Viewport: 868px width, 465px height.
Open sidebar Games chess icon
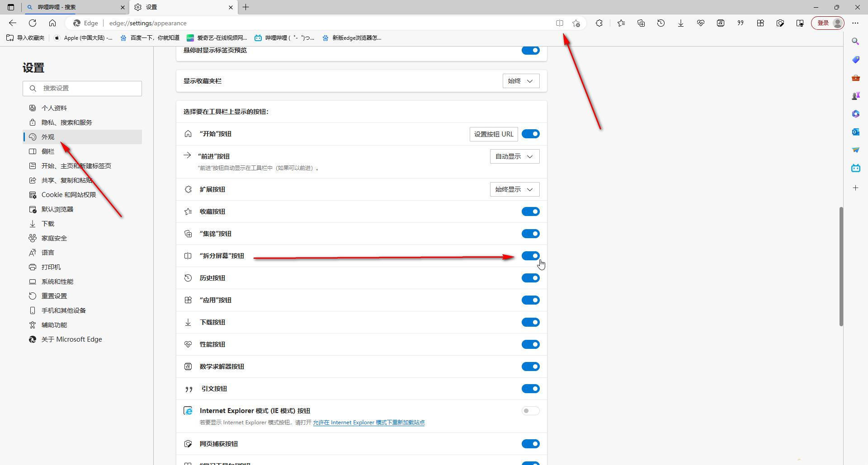click(x=855, y=96)
